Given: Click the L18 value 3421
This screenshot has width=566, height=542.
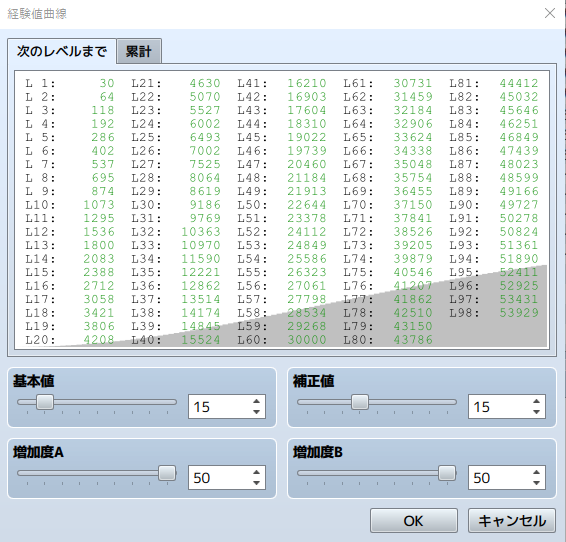Looking at the screenshot, I should click(x=99, y=313).
